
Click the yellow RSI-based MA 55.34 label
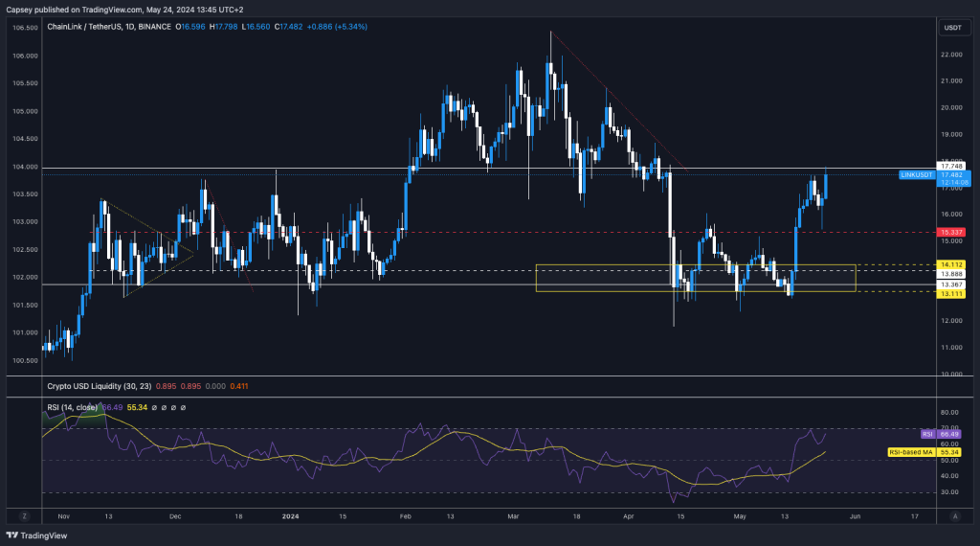[924, 451]
